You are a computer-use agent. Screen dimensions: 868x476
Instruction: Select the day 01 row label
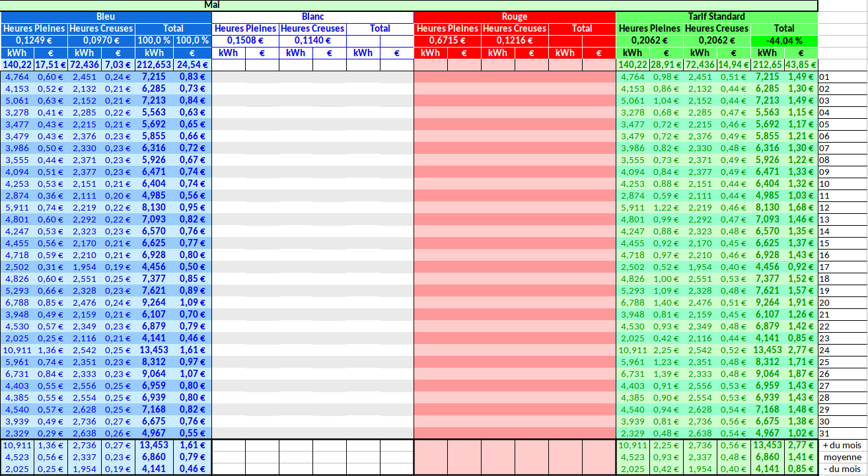pos(824,77)
